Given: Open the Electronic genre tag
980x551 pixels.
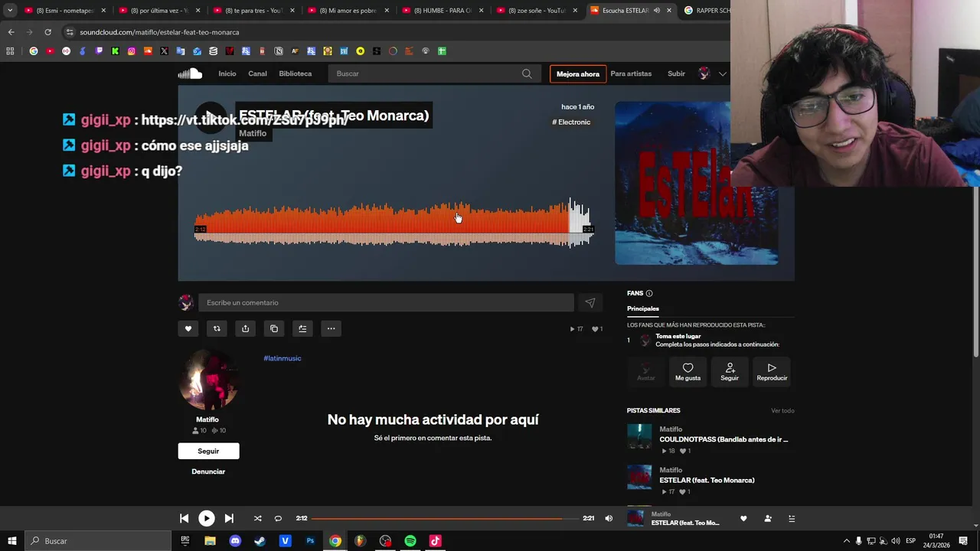Looking at the screenshot, I should tap(571, 122).
